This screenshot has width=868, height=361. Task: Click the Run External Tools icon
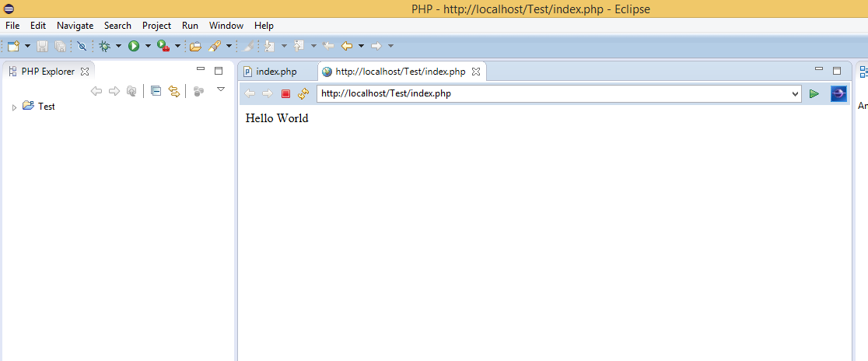point(163,47)
